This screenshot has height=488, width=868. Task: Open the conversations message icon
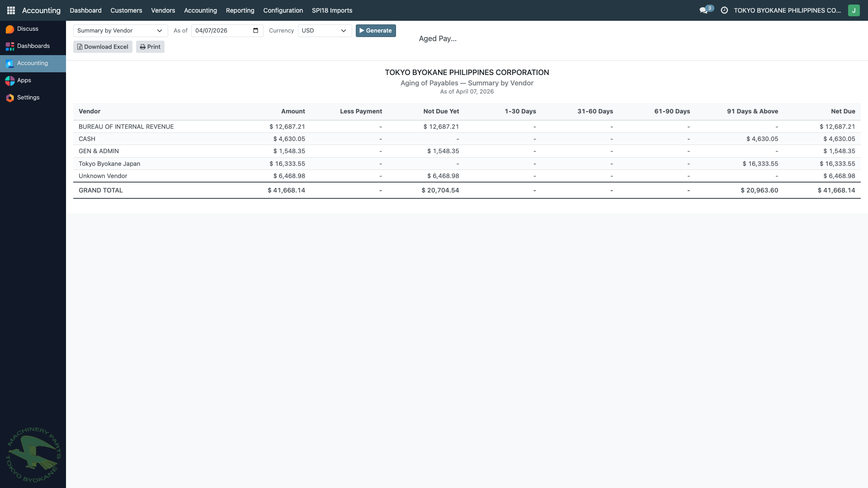(x=703, y=10)
